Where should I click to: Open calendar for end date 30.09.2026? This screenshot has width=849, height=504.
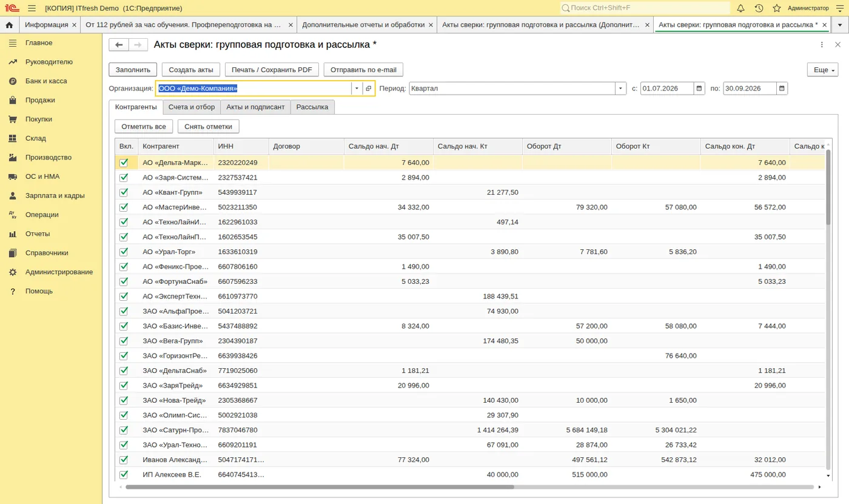(782, 89)
